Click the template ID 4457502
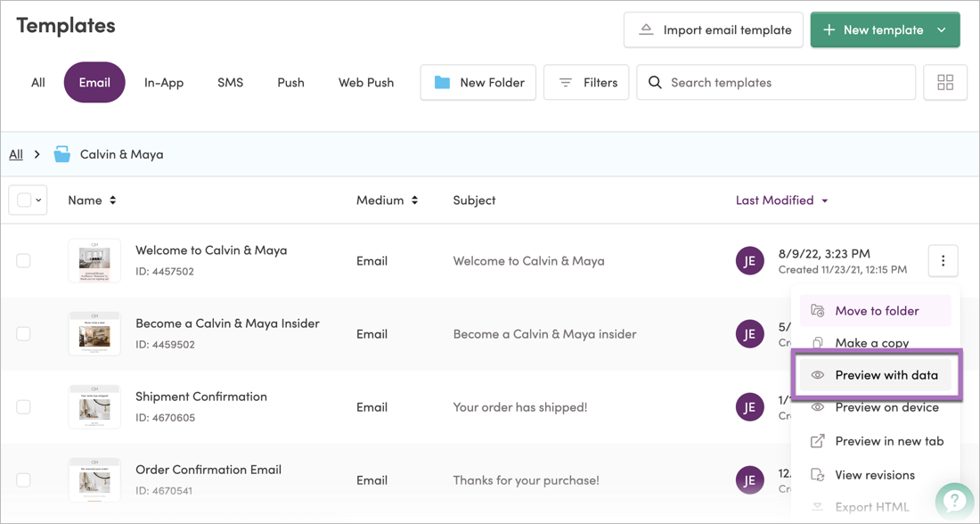This screenshot has height=524, width=980. [165, 272]
